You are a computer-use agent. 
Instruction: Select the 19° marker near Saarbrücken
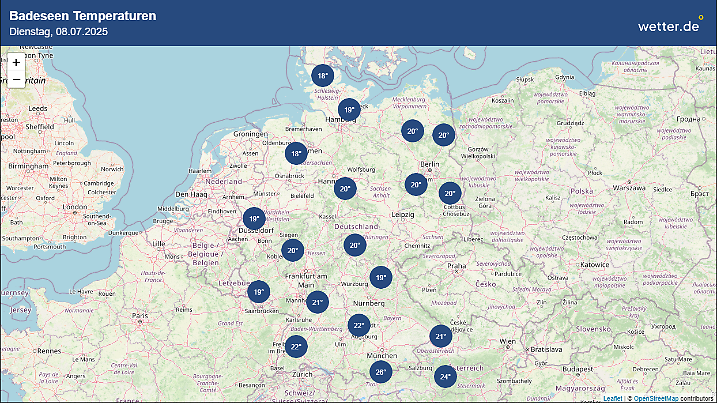(259, 292)
